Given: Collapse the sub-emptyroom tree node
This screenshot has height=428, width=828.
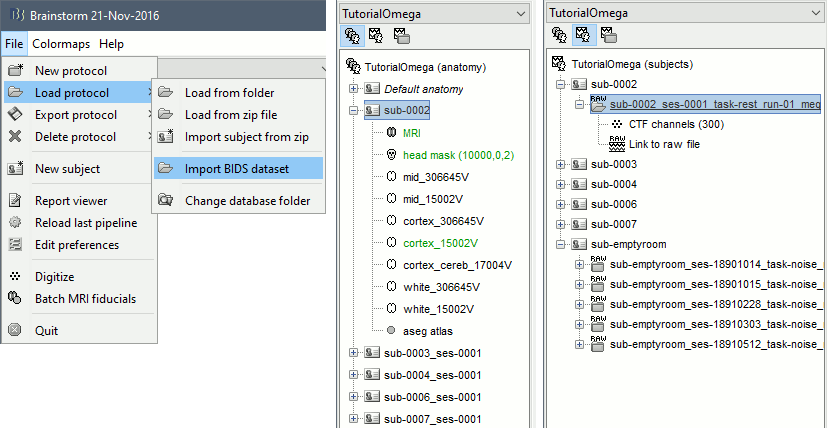Looking at the screenshot, I should point(561,244).
